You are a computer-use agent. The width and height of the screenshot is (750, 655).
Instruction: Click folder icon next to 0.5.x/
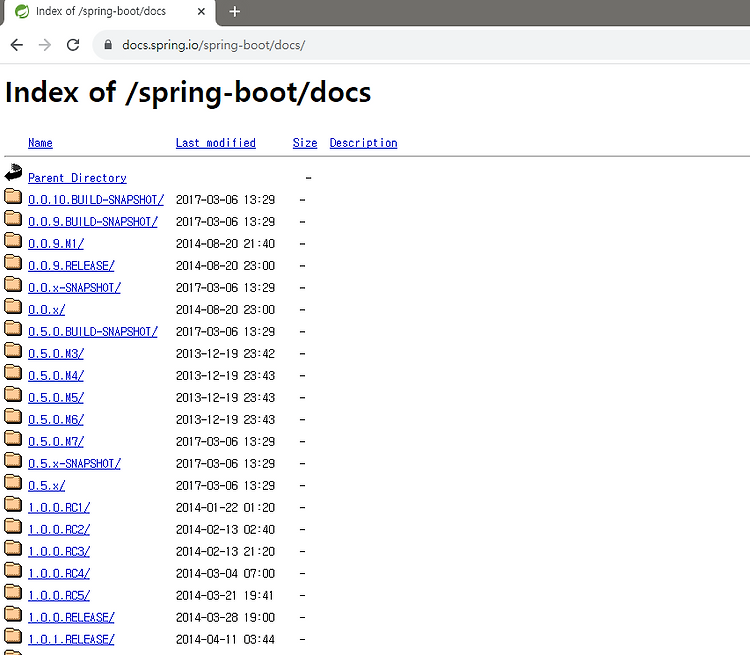[13, 482]
